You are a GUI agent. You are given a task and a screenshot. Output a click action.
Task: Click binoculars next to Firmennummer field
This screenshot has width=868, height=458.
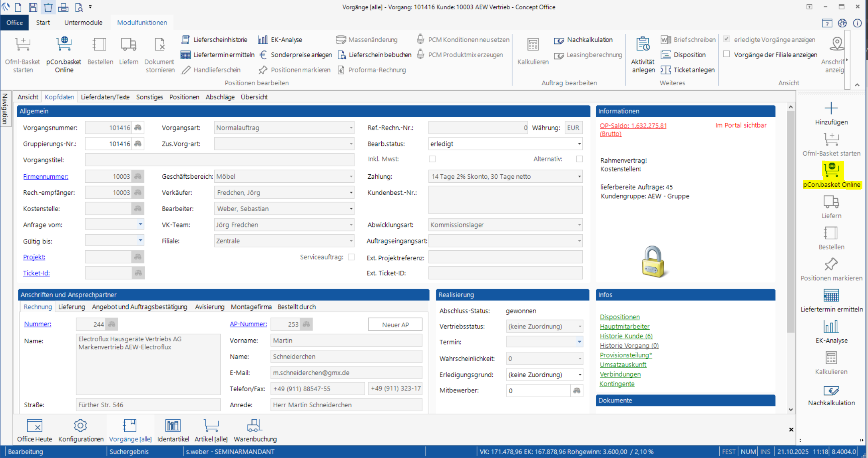coord(138,176)
